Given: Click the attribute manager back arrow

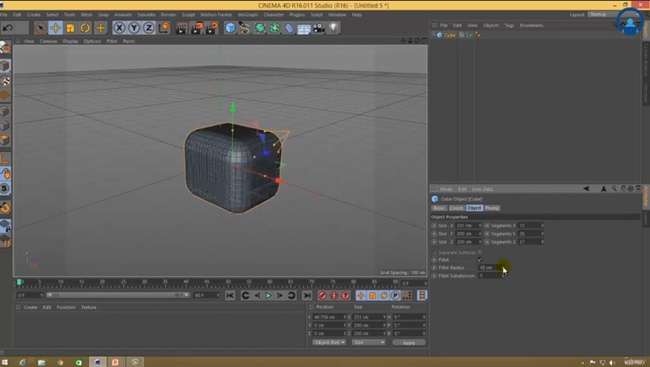Looking at the screenshot, I should pos(586,189).
